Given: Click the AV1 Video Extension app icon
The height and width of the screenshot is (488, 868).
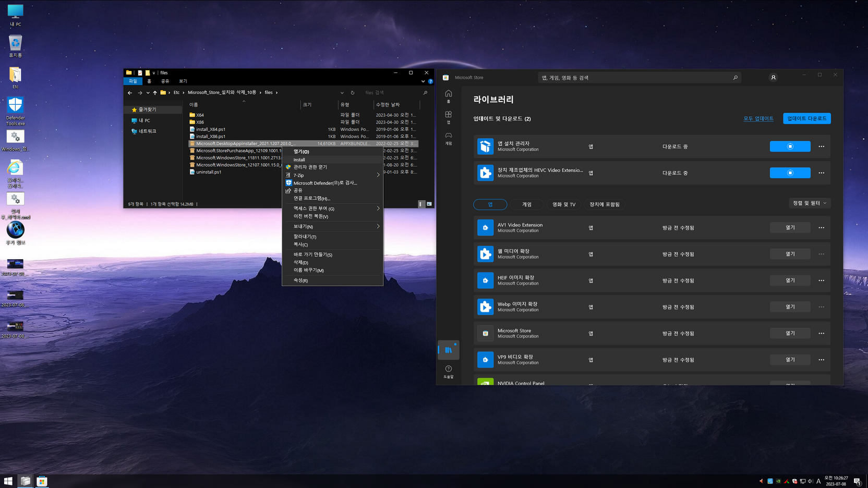Looking at the screenshot, I should [485, 227].
